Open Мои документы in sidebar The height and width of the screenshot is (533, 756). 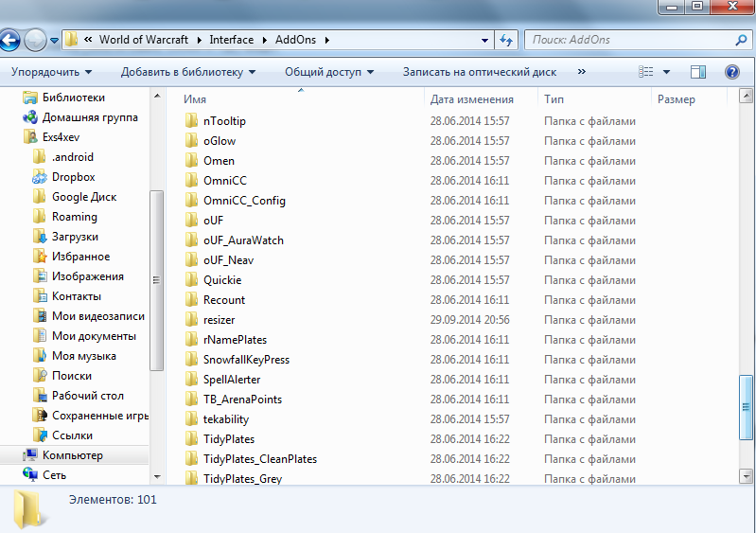(x=84, y=336)
